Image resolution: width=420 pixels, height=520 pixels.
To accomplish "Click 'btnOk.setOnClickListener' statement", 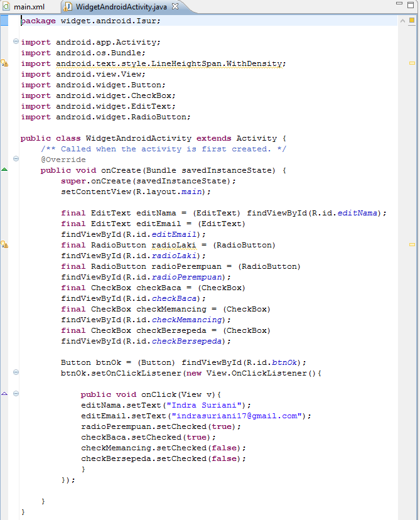I will click(x=191, y=373).
